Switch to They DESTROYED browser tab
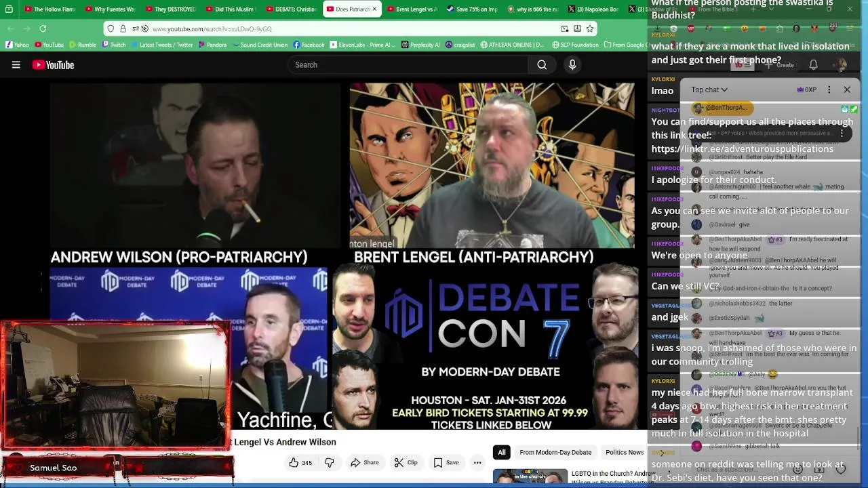 point(170,9)
